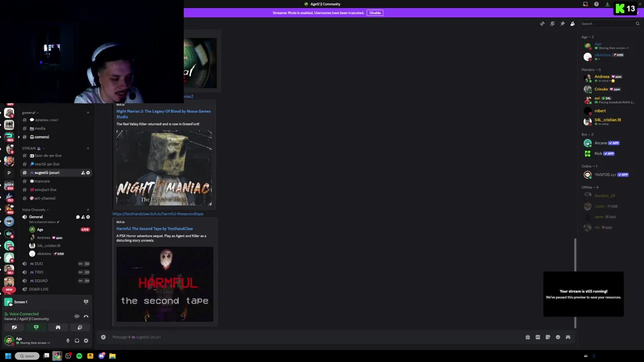Open the inbox icon in title bar
This screenshot has width=644, height=362.
585,4
